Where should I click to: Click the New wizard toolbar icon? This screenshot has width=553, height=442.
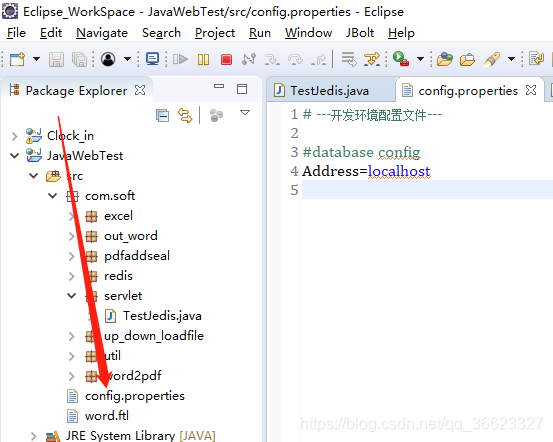pyautogui.click(x=17, y=59)
